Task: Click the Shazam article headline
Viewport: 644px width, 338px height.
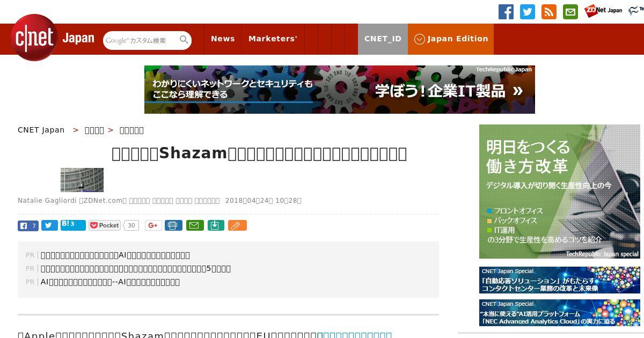Action: coord(259,153)
